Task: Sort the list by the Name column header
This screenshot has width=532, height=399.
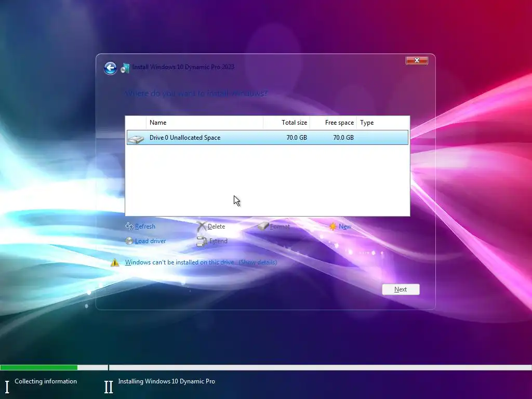Action: (x=205, y=123)
